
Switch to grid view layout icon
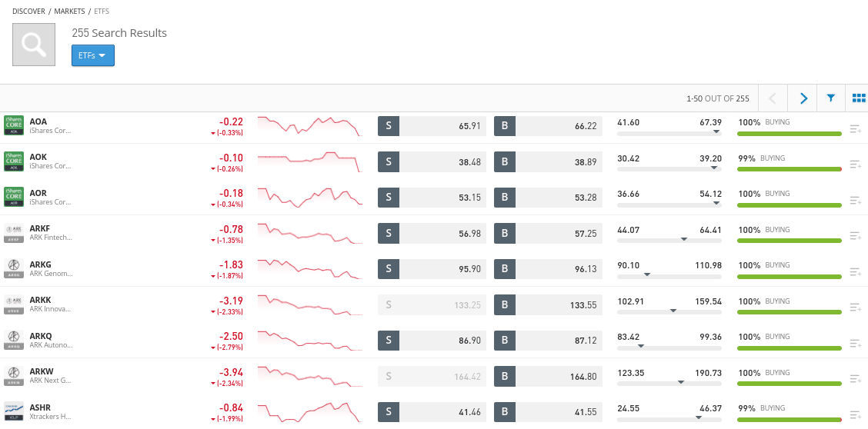859,98
